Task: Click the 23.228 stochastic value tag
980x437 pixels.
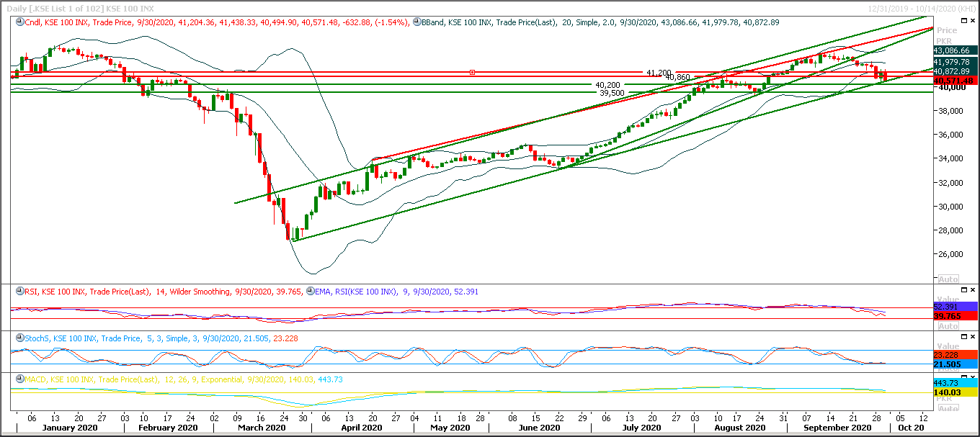Action: 955,355
